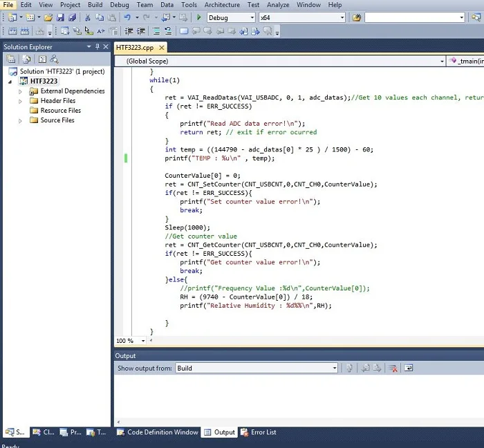Click the Save icon in the toolbar
This screenshot has width=484, height=448.
click(62, 17)
